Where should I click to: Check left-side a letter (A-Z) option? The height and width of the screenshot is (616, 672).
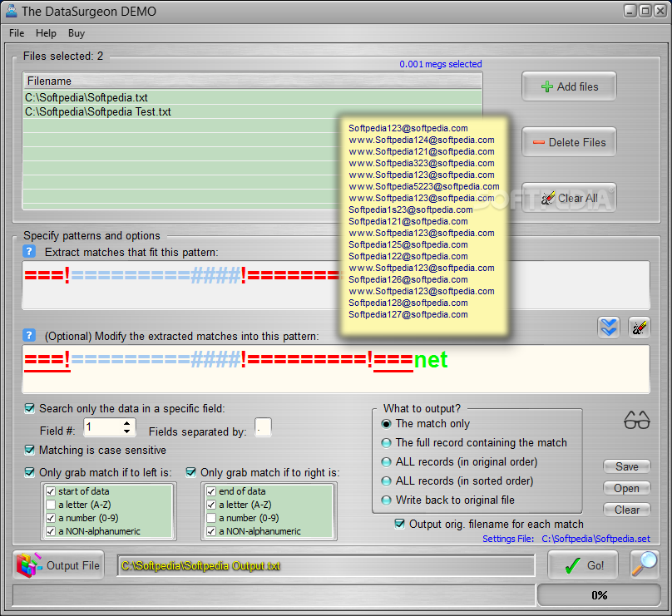pos(51,505)
